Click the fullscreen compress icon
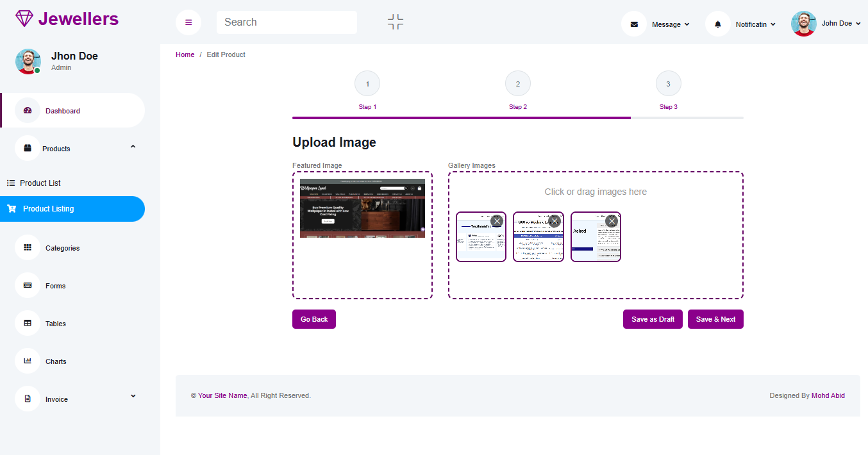 point(396,22)
